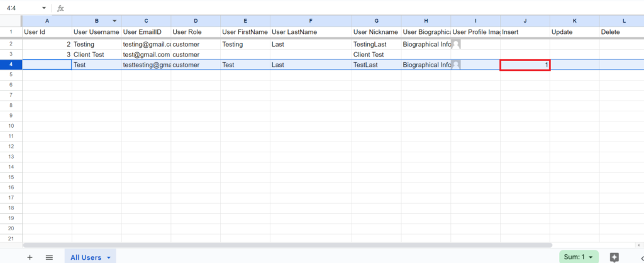Click the fx formula icon
644x263 pixels.
[x=60, y=8]
